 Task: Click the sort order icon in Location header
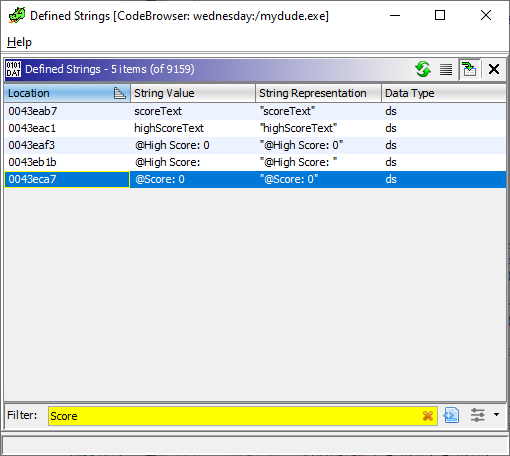tap(120, 93)
